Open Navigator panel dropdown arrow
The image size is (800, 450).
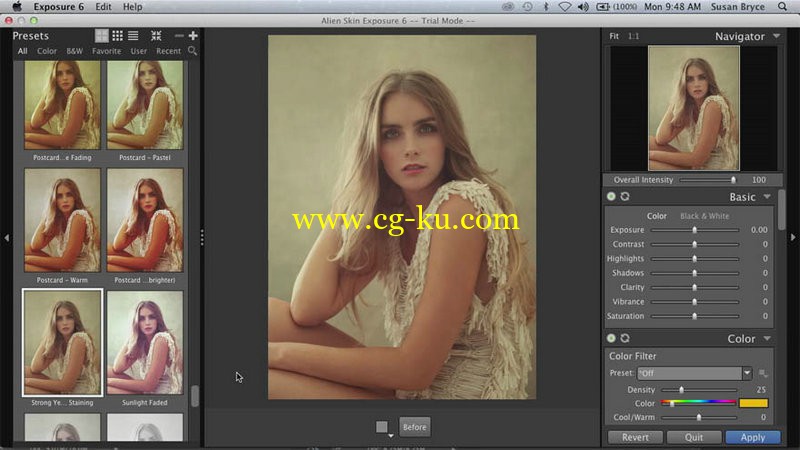coord(777,36)
